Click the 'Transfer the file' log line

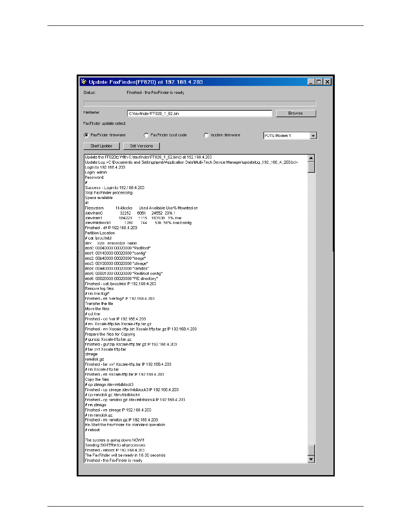[99, 304]
